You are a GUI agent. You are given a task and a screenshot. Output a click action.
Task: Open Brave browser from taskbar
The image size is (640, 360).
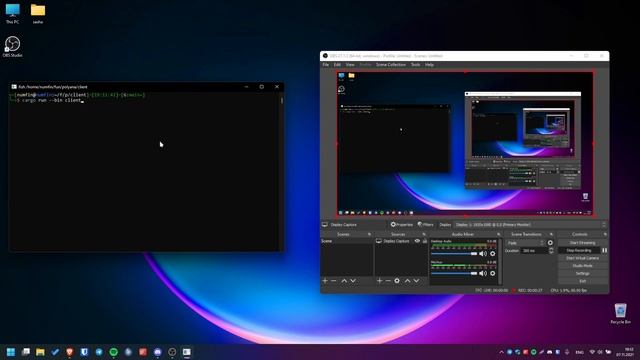click(69, 352)
